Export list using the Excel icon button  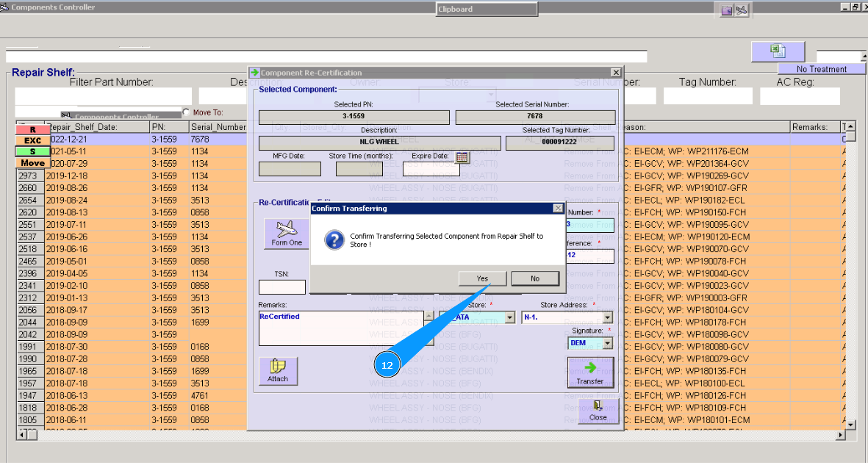[x=778, y=51]
